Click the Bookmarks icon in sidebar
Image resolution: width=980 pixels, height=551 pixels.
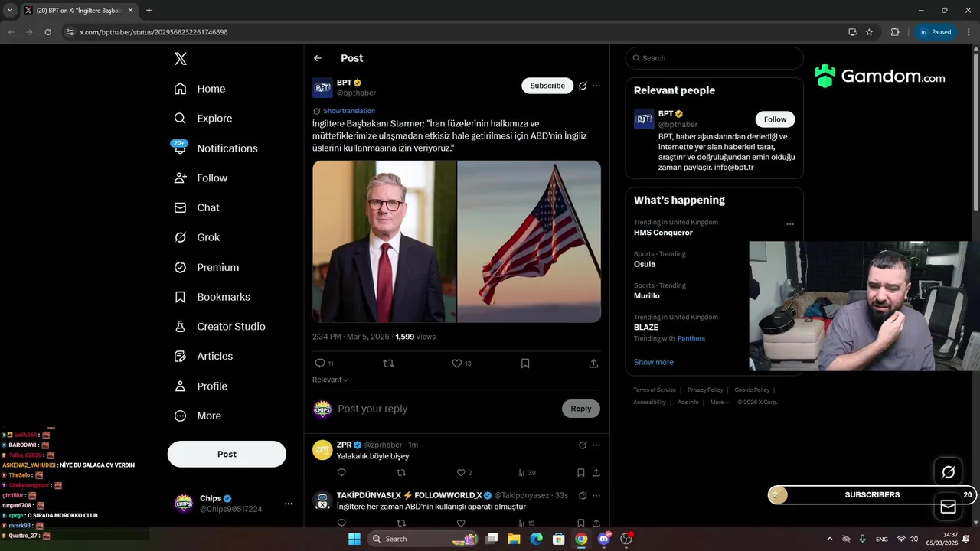180,297
